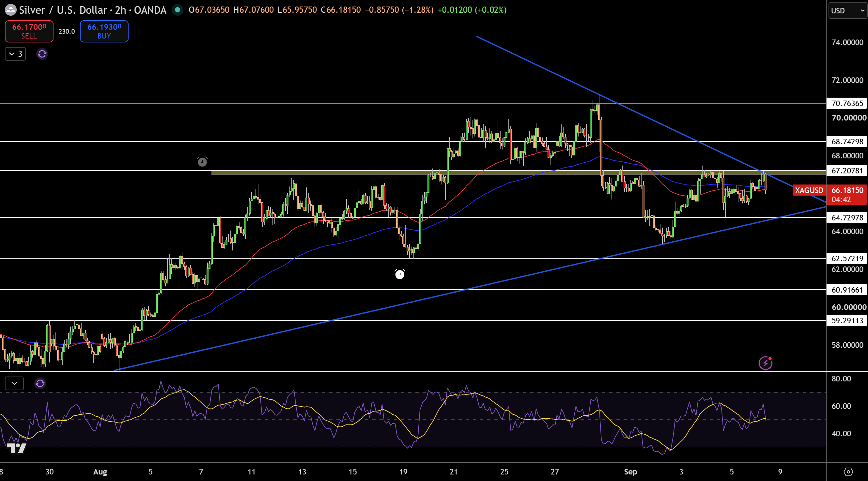The width and height of the screenshot is (868, 481).
Task: Click the 2h timeframe in the chart title
Action: pyautogui.click(x=121, y=10)
